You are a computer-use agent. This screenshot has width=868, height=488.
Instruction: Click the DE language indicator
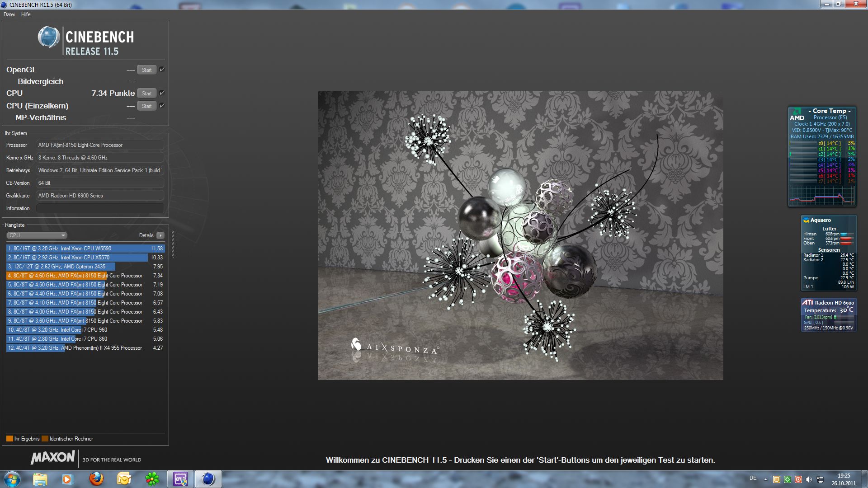click(x=753, y=478)
